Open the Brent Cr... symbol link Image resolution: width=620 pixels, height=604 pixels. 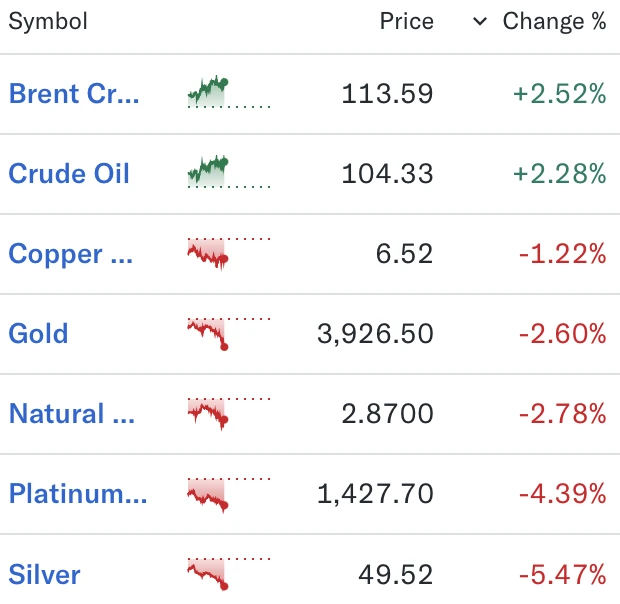(x=74, y=94)
